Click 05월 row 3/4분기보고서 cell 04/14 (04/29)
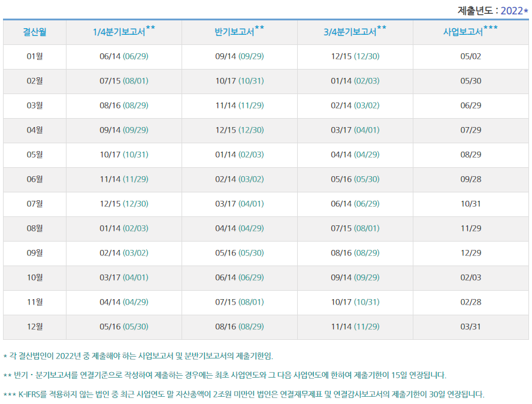Image resolution: width=532 pixels, height=404 pixels. click(355, 155)
